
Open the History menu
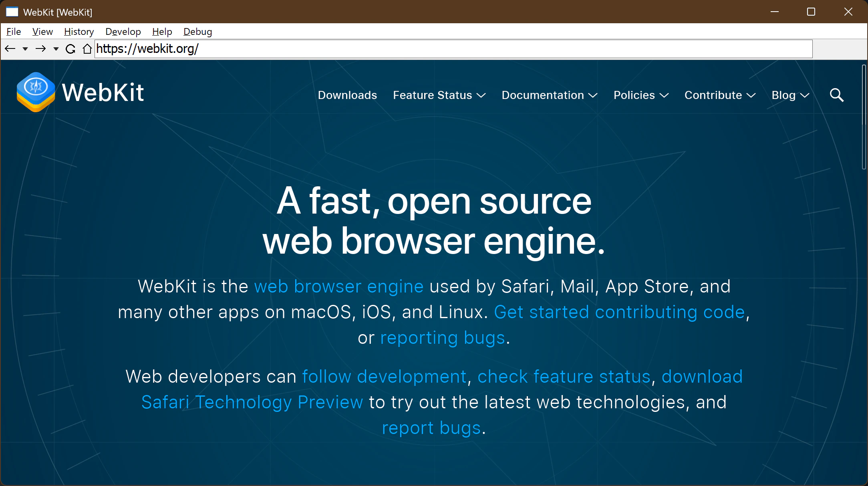point(79,32)
